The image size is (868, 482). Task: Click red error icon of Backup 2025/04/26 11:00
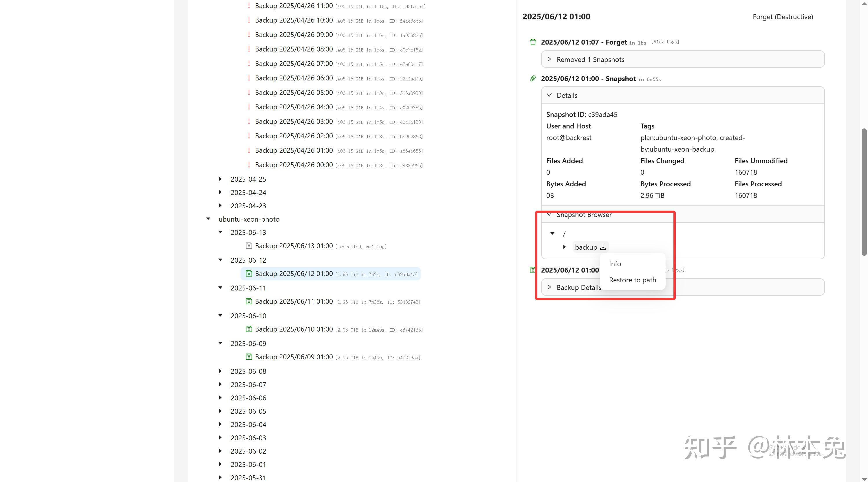click(x=249, y=6)
